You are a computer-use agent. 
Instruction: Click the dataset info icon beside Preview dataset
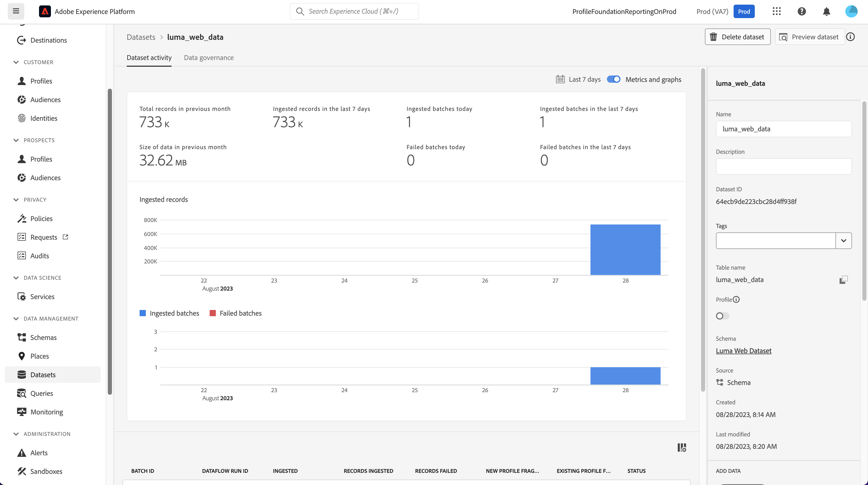pyautogui.click(x=850, y=37)
